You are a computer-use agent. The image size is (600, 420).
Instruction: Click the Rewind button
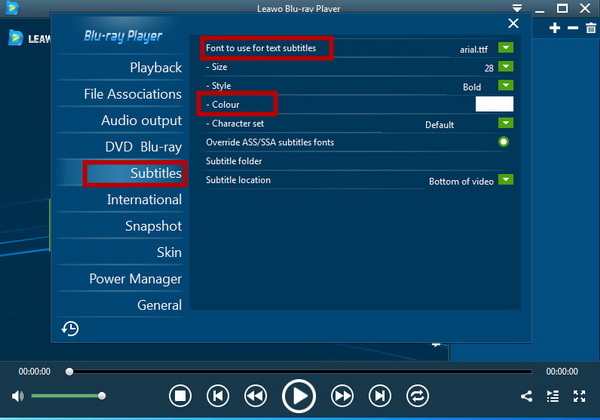255,396
